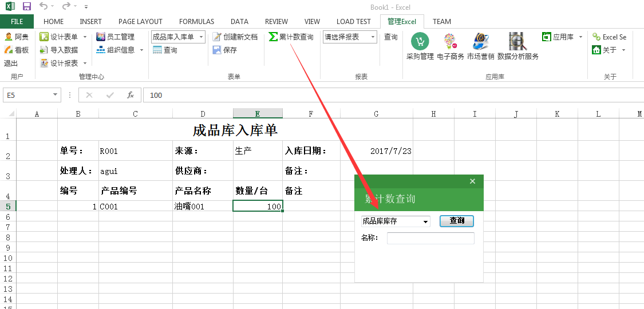This screenshot has height=309, width=644.
Task: Click the 名称 input field
Action: pyautogui.click(x=430, y=238)
